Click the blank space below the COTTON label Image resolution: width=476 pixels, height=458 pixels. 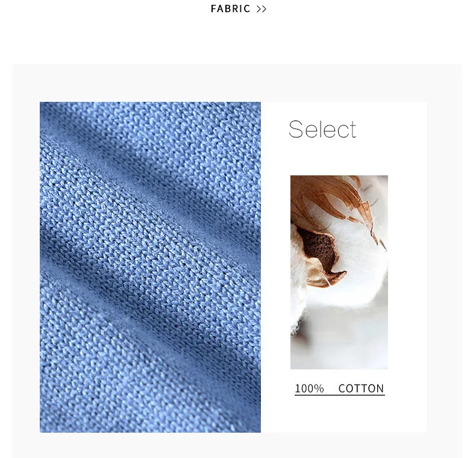tap(340, 413)
